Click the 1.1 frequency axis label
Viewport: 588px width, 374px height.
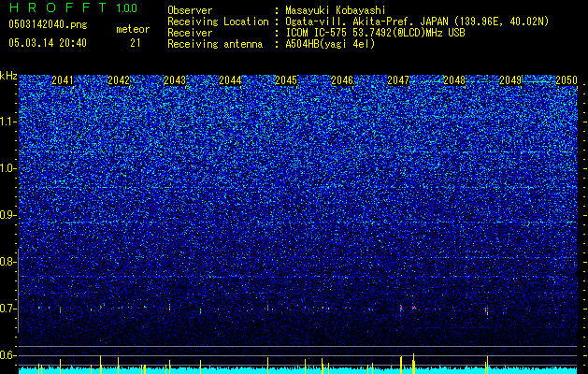click(x=7, y=122)
